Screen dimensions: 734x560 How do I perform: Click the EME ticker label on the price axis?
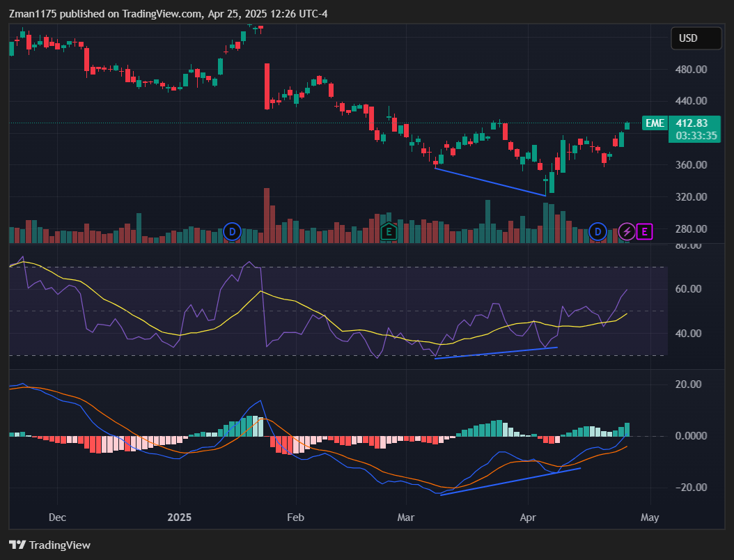pyautogui.click(x=654, y=123)
